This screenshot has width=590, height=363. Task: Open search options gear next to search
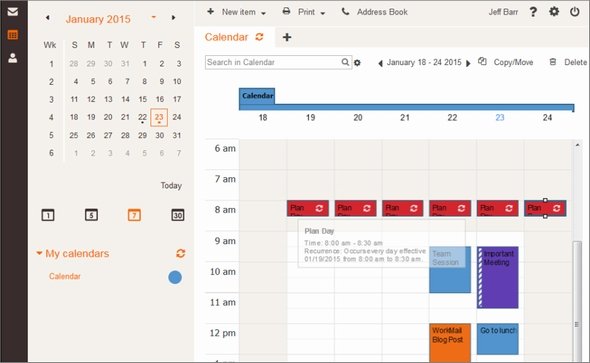(x=357, y=63)
